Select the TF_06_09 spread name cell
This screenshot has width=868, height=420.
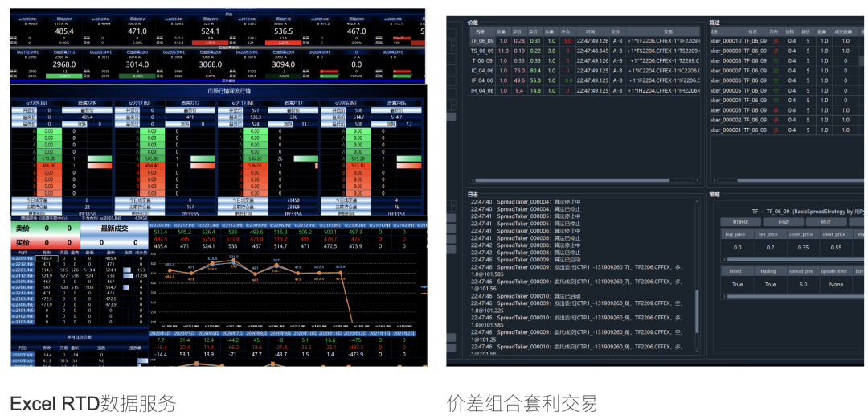(x=482, y=41)
